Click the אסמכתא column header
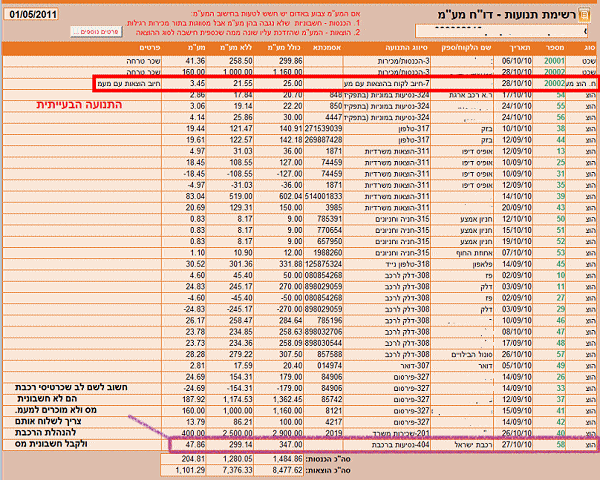The height and width of the screenshot is (480, 600). click(327, 47)
